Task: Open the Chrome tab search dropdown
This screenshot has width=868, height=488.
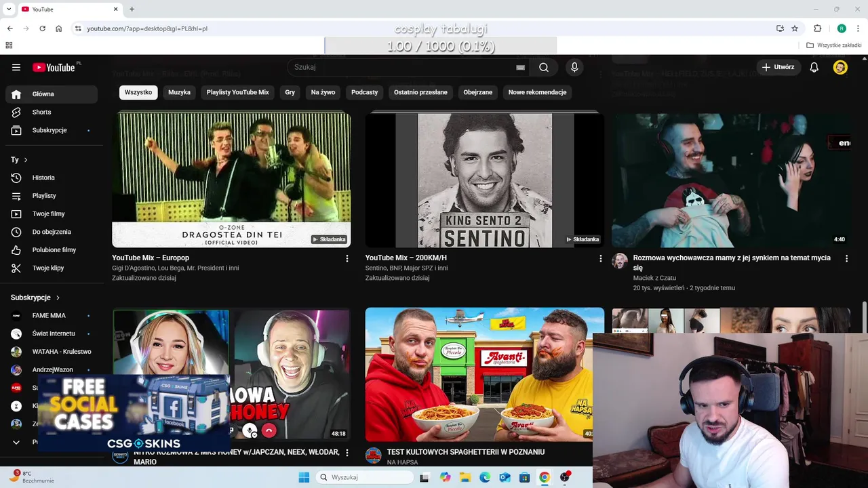Action: [9, 9]
